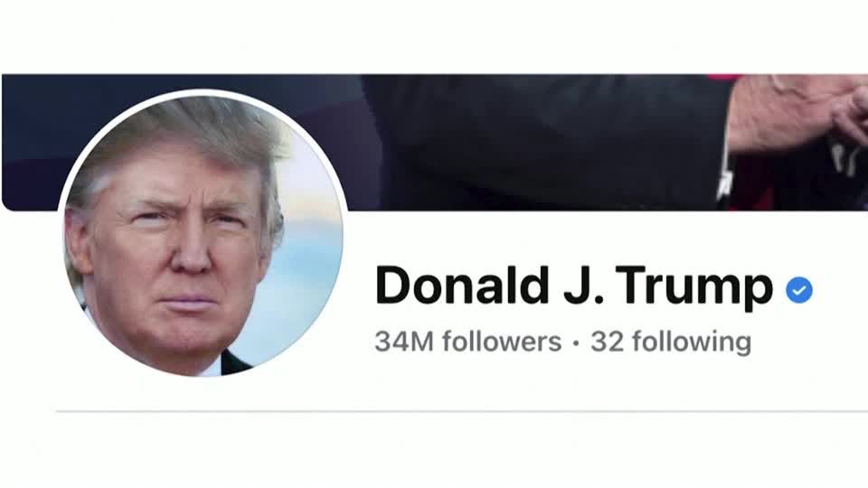Click the Donald J. Trump profile name
The height and width of the screenshot is (488, 868).
click(x=574, y=286)
